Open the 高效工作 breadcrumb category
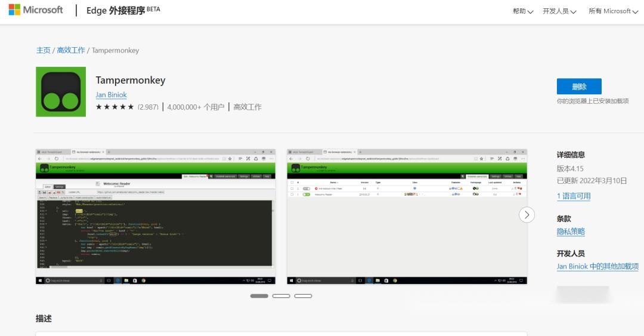This screenshot has width=644, height=336. coord(71,50)
